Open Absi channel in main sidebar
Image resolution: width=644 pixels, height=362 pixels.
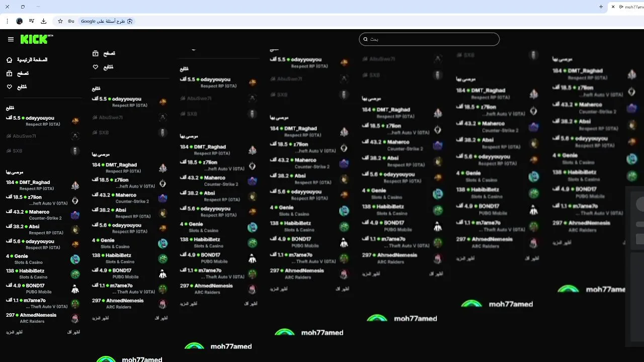coord(43,229)
